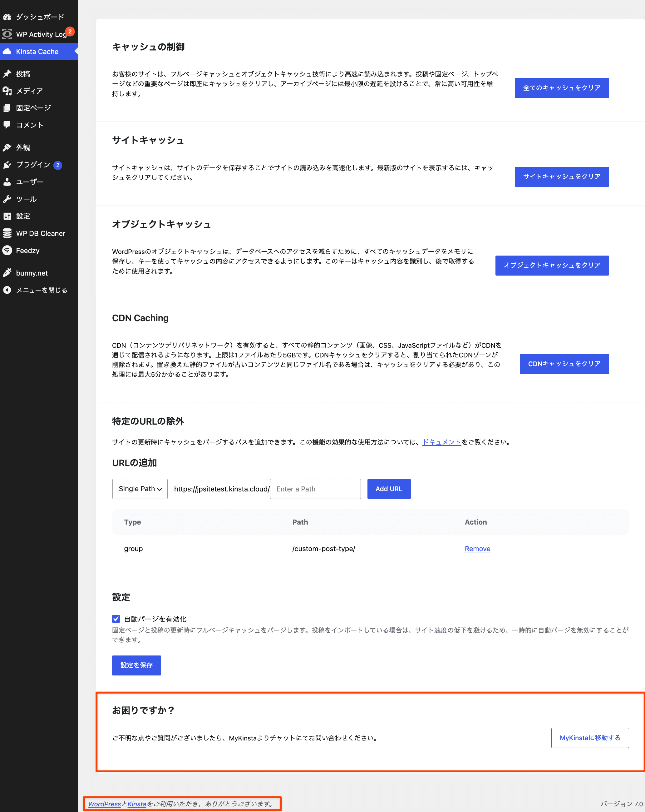Click サイトキャッシュをクリア button

[x=561, y=177]
